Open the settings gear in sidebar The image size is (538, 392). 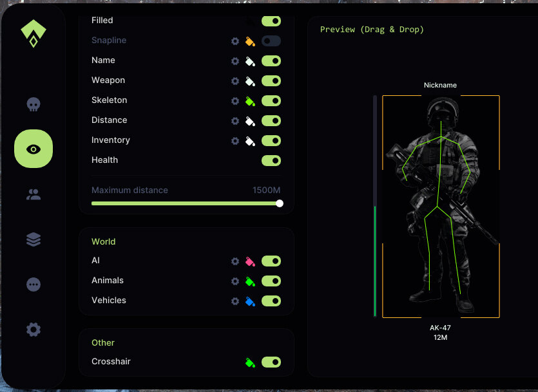point(34,330)
